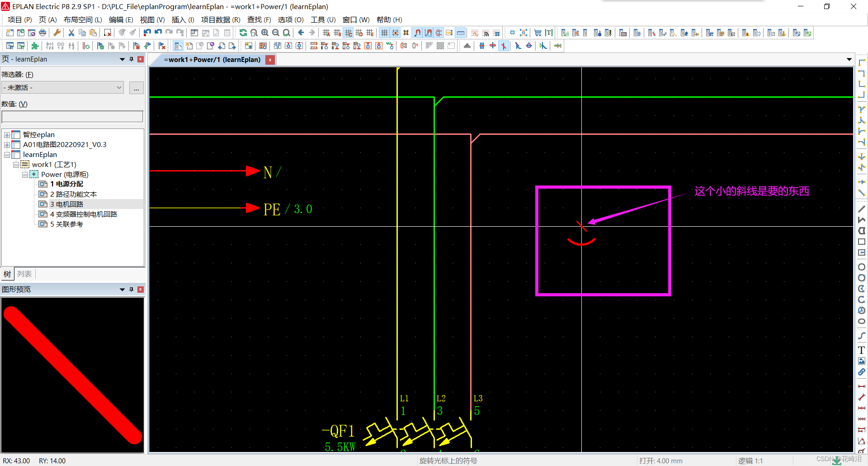Collapse the learnEplan project node
Screen dimensions: 868x466
(x=7, y=155)
